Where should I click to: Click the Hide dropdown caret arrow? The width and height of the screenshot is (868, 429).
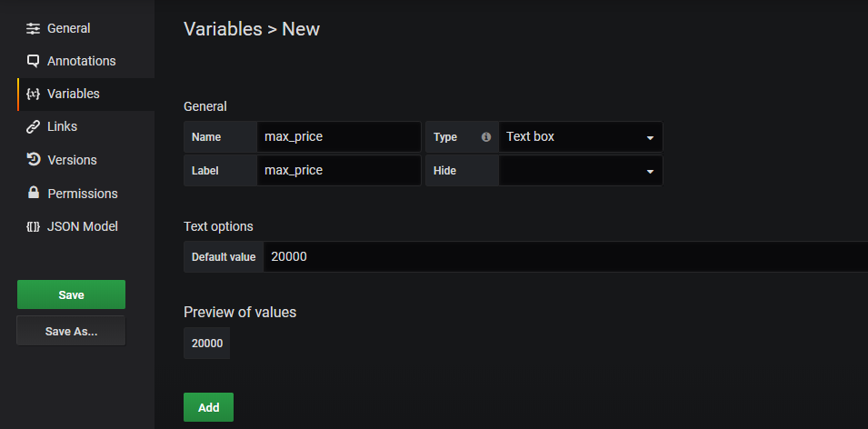650,172
